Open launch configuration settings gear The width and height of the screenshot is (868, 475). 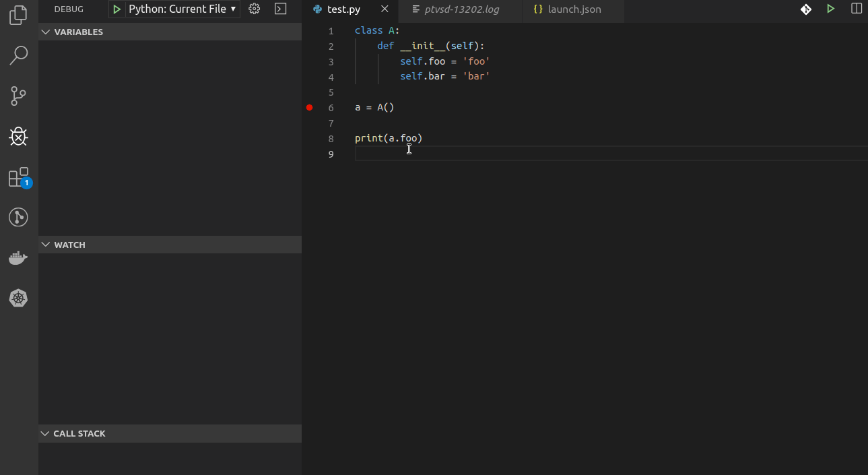pyautogui.click(x=254, y=9)
